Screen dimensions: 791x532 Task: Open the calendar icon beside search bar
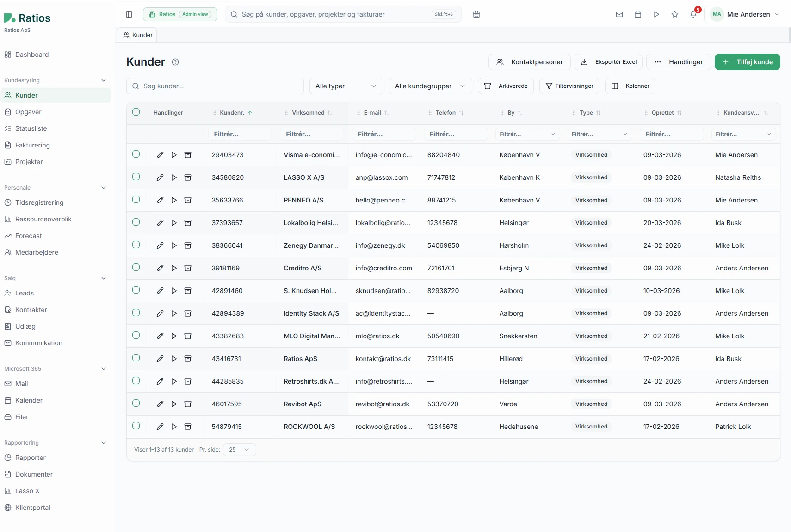[x=476, y=14]
